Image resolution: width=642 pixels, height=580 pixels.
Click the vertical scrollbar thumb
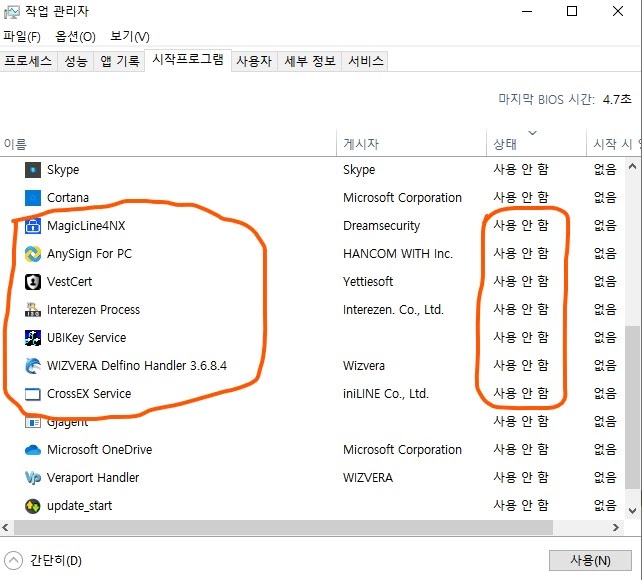tap(632, 407)
